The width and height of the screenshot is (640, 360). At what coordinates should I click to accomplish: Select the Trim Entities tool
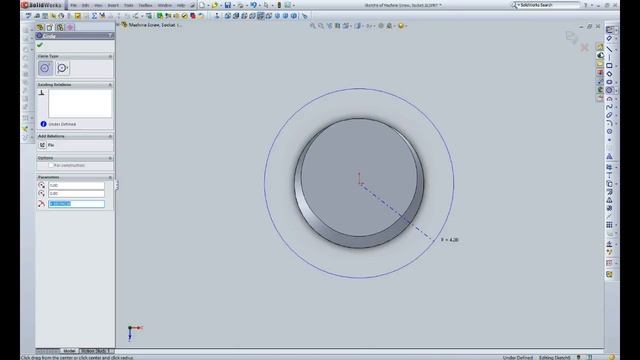(x=609, y=167)
